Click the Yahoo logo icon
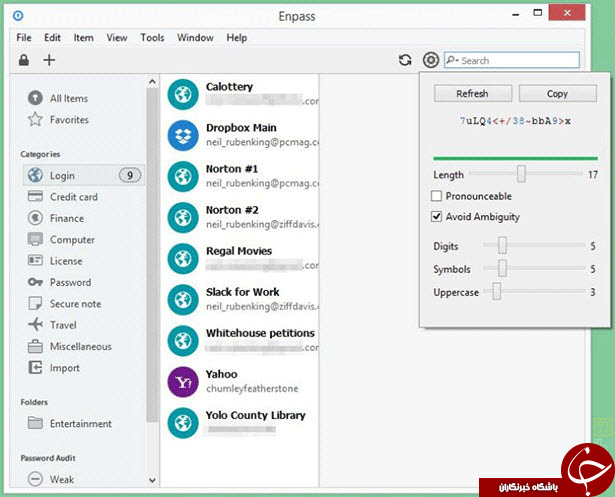 tap(183, 382)
